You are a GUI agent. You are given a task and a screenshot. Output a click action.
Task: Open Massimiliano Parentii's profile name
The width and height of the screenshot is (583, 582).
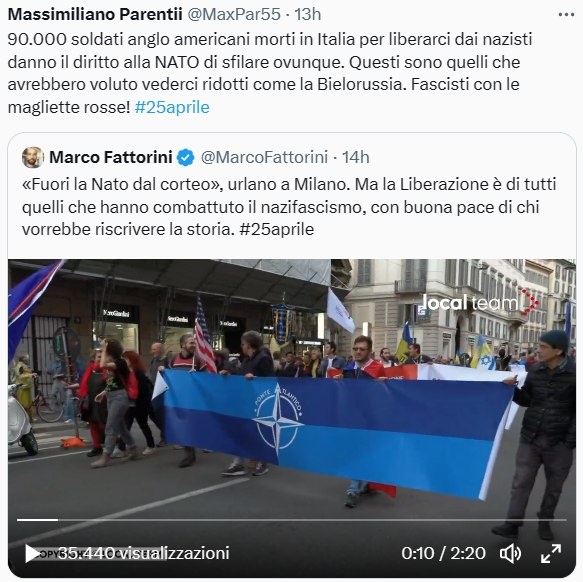coord(95,15)
